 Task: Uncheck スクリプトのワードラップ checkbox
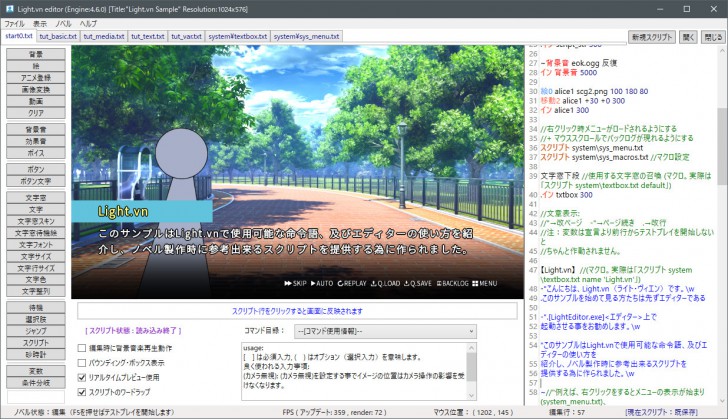click(82, 392)
